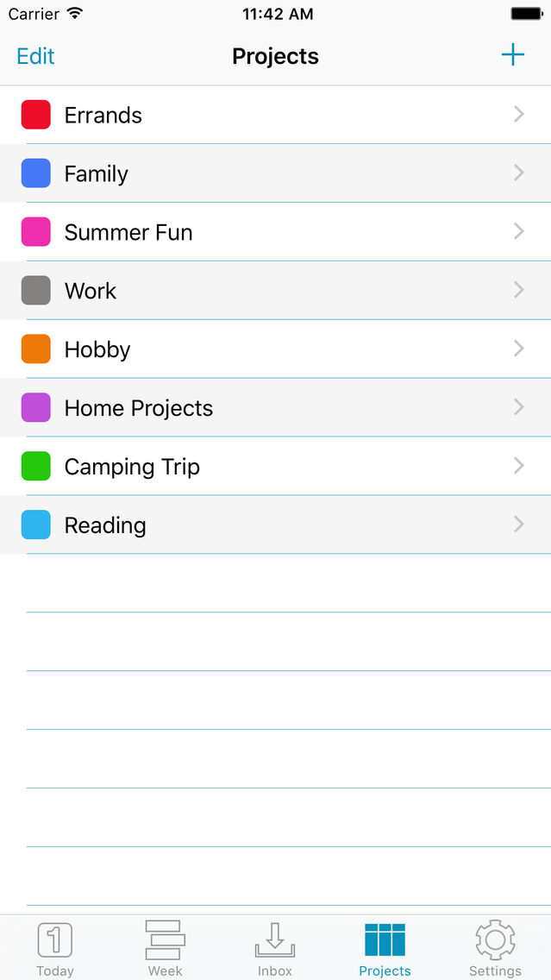Tap the green Camping Trip color swatch
The height and width of the screenshot is (980, 551).
point(35,466)
